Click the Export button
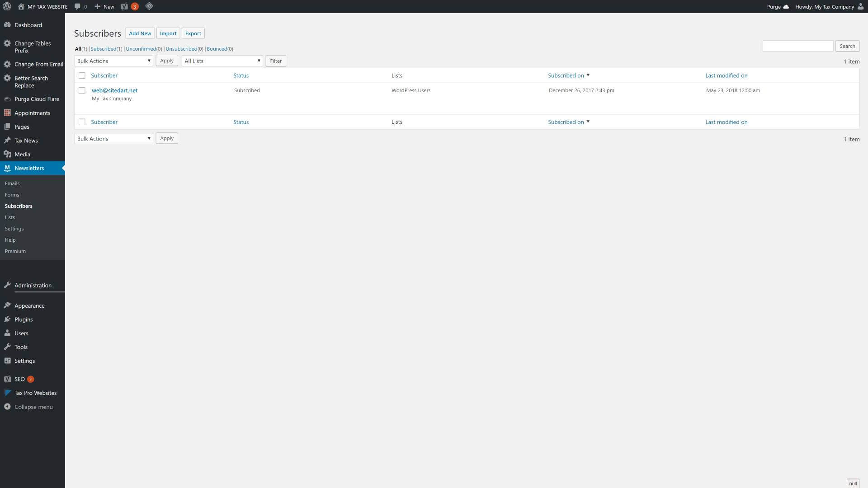The height and width of the screenshot is (488, 868). pos(193,33)
